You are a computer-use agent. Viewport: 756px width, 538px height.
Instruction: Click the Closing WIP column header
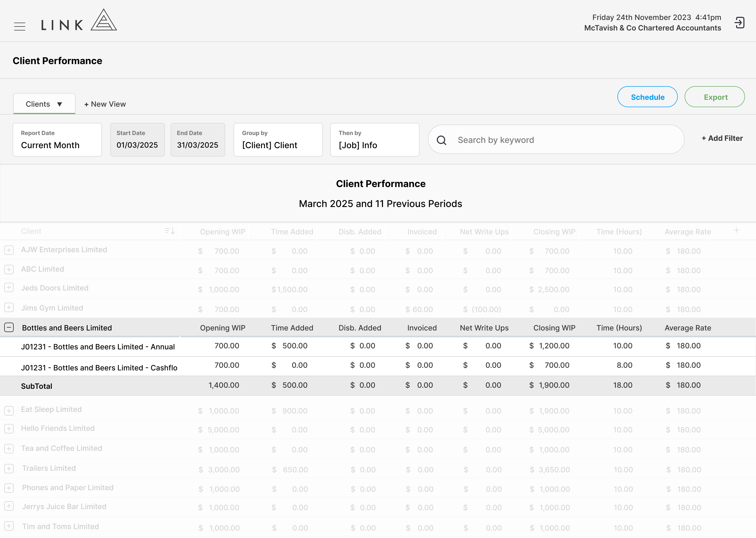(x=554, y=231)
